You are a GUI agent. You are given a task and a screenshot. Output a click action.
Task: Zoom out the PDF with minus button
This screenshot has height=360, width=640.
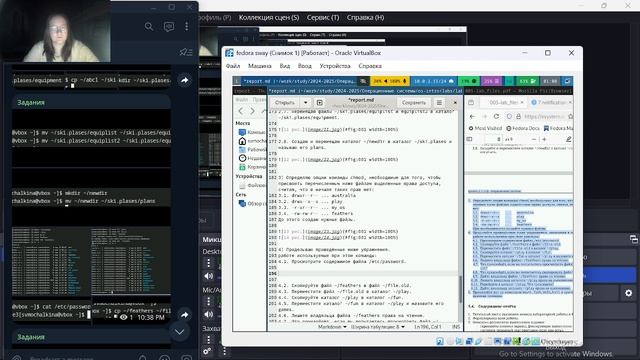(533, 139)
